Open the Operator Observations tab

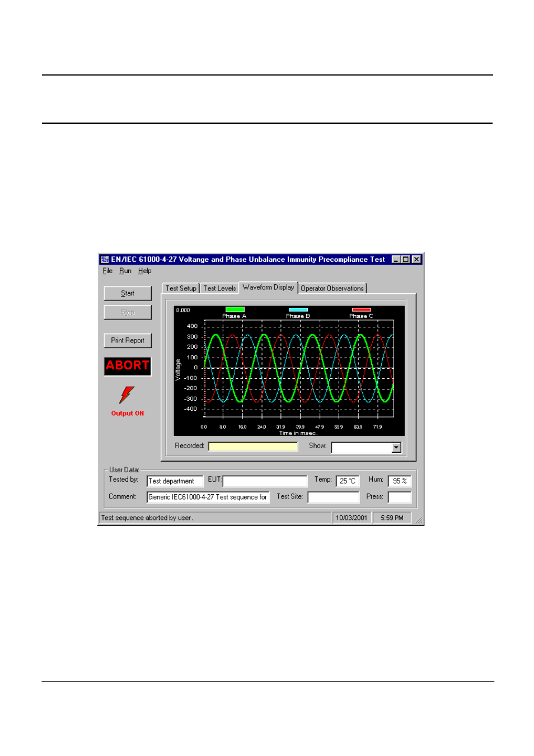tap(332, 289)
